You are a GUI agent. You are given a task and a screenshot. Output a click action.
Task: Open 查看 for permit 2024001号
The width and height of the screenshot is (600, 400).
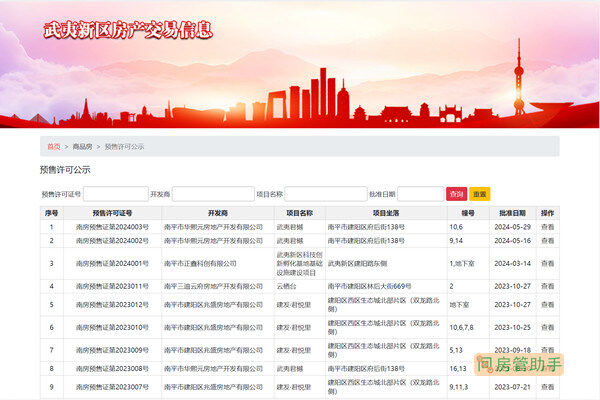pyautogui.click(x=548, y=263)
